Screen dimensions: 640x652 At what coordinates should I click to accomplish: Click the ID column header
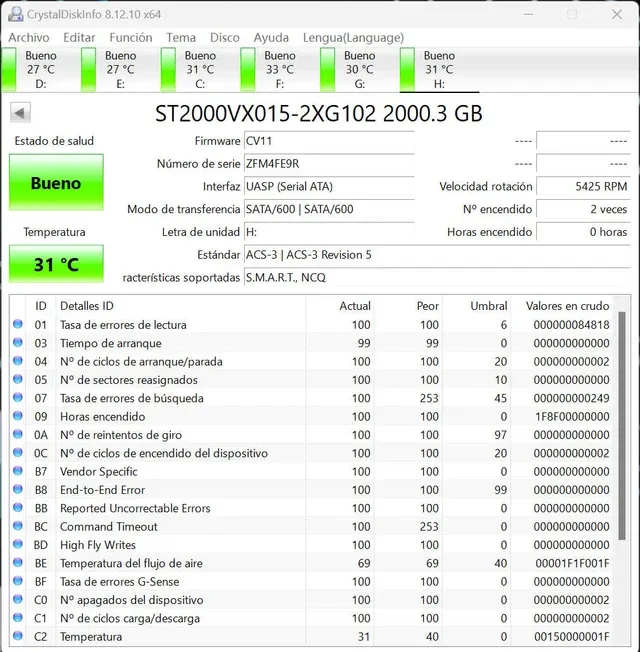40,306
